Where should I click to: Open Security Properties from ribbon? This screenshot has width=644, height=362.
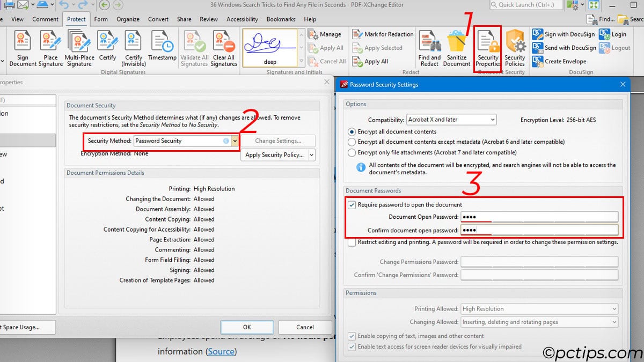[x=488, y=48]
